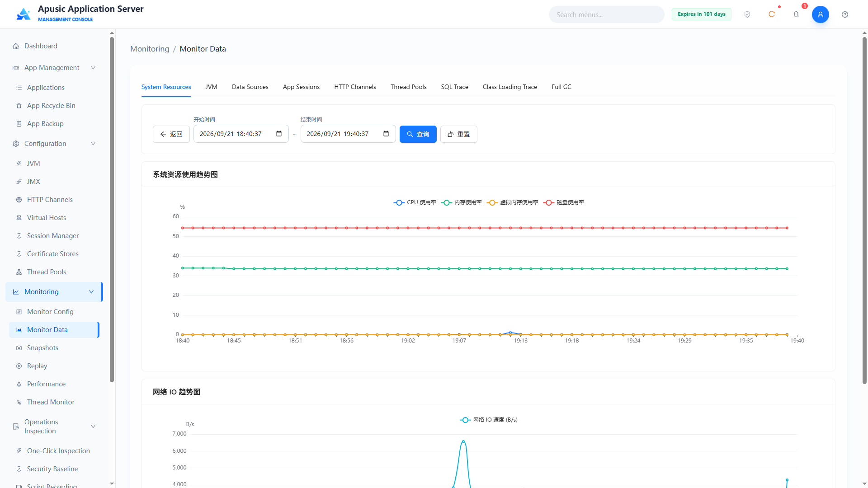
Task: Click the orange refresh icon in header
Action: tap(772, 14)
